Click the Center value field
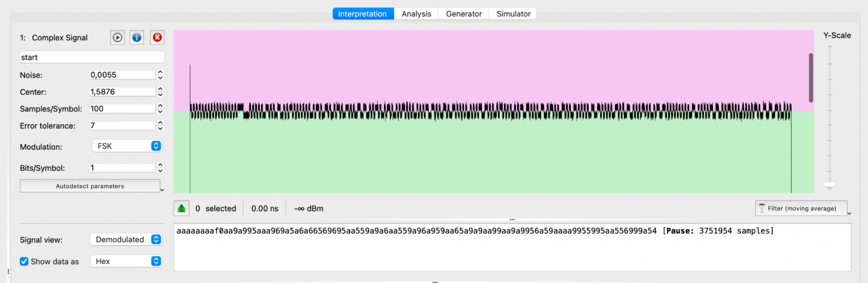The height and width of the screenshot is (283, 868). click(122, 91)
